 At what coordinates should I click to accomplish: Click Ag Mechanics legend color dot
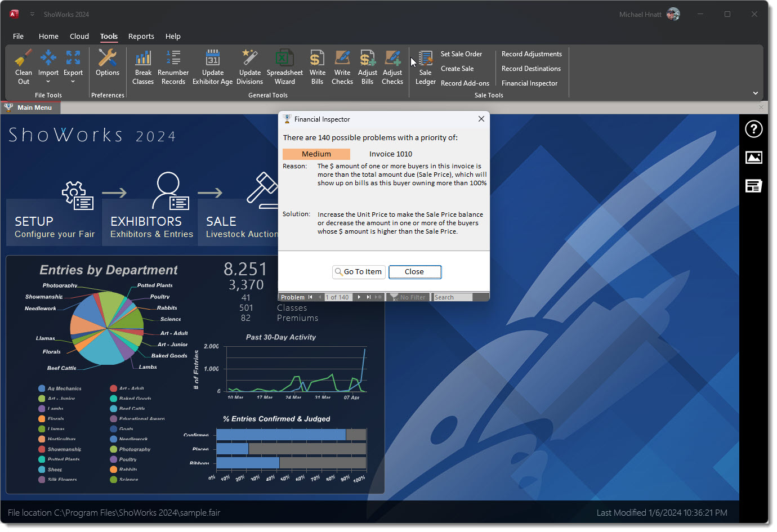[42, 388]
